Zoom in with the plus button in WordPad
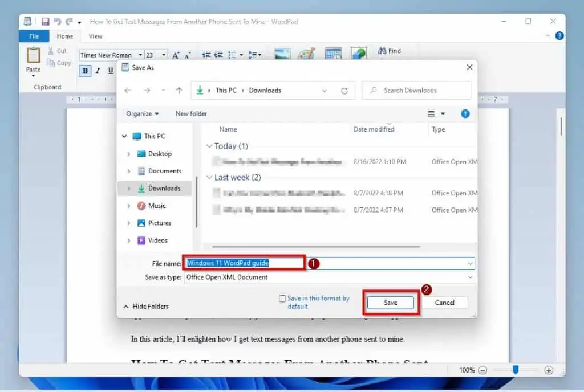This screenshot has width=584, height=392. coord(548,370)
